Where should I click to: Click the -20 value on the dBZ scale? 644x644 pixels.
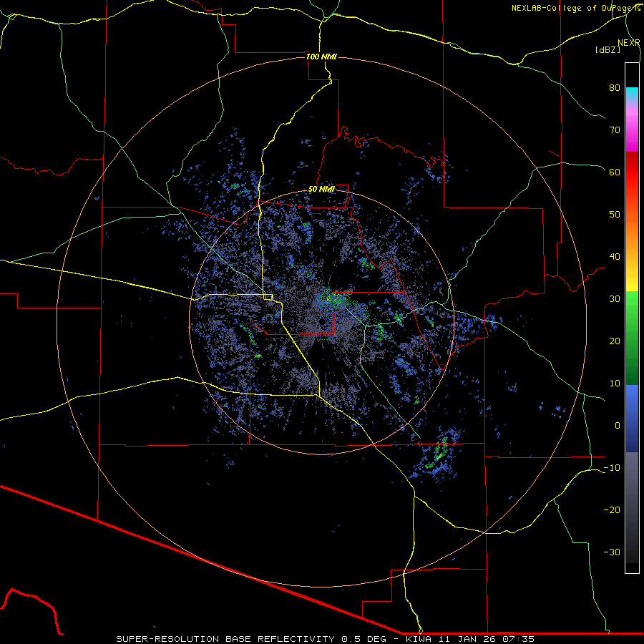coord(612,509)
